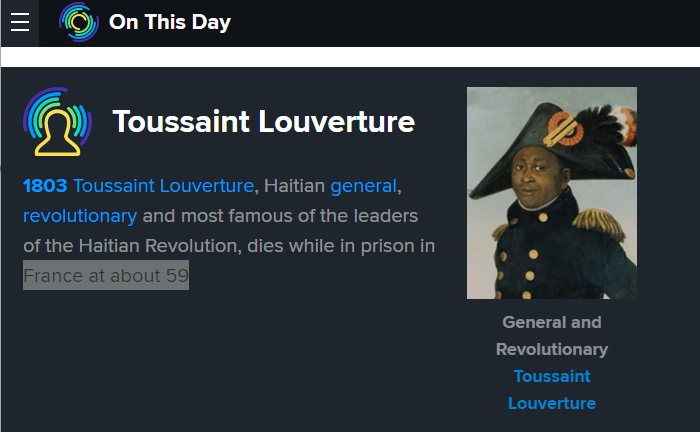
Task: Go to On This Day site title
Action: [170, 23]
